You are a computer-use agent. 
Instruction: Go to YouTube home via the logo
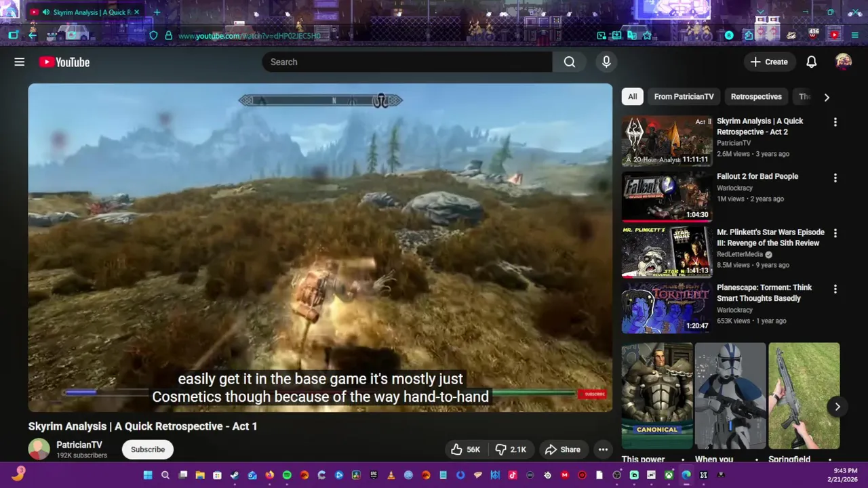pyautogui.click(x=64, y=62)
